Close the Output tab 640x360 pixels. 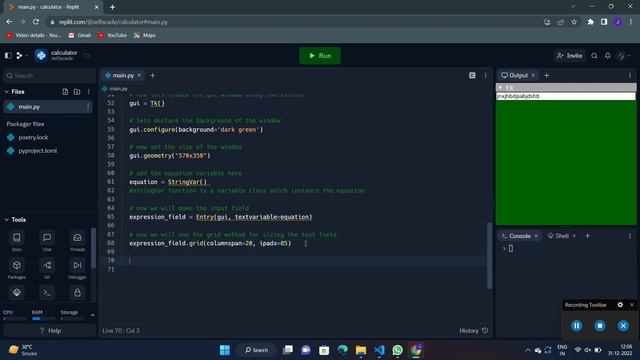click(533, 76)
